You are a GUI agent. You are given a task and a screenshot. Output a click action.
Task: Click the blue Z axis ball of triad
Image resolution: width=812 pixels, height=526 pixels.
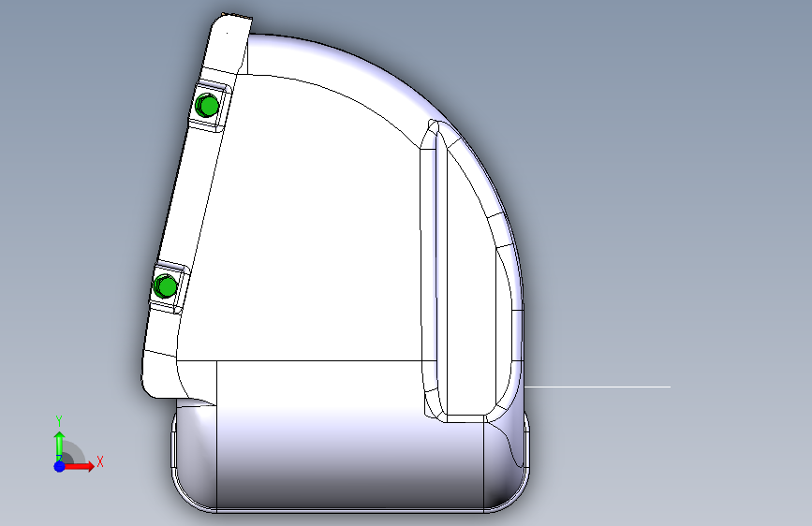pos(60,466)
